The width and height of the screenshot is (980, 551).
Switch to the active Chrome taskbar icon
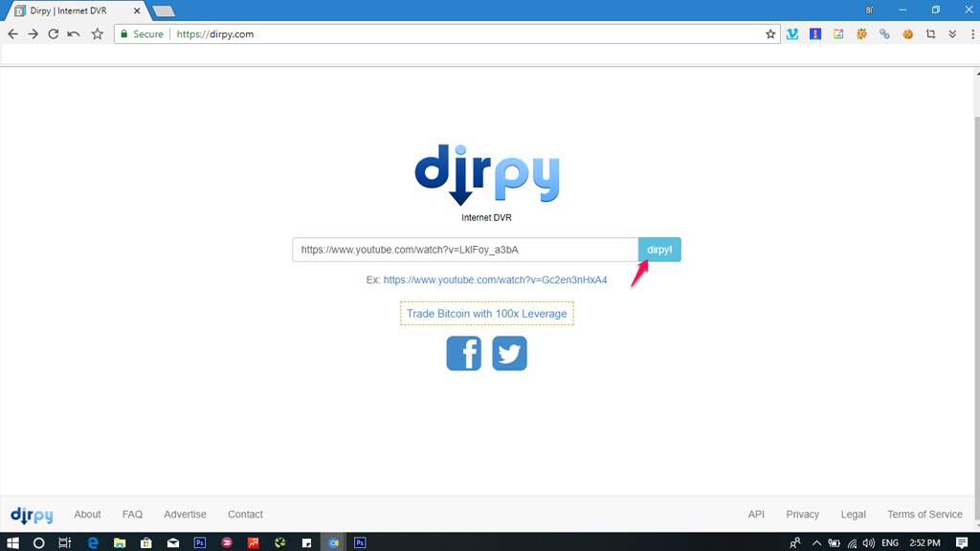coord(334,542)
